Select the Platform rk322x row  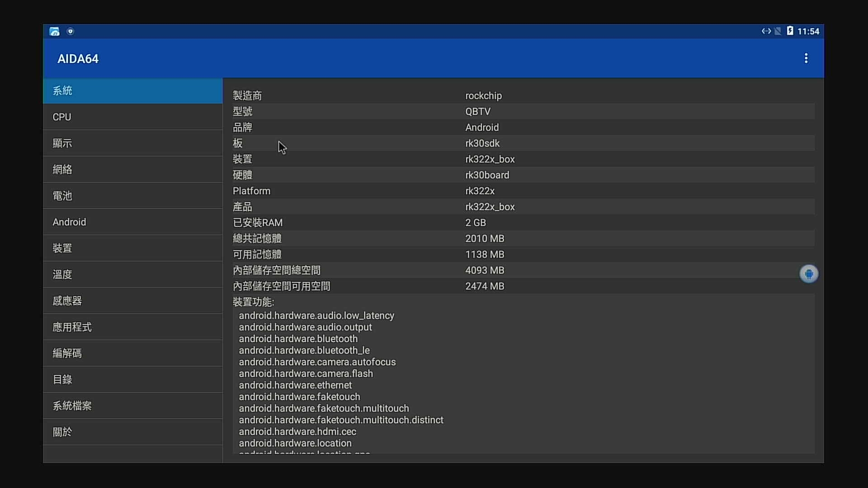[524, 191]
